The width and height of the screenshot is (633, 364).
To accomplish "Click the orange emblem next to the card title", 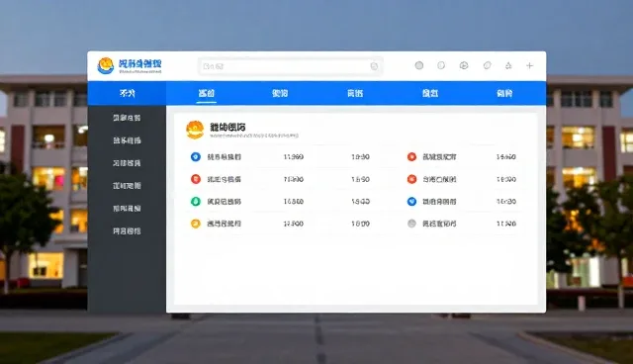I will tap(195, 130).
